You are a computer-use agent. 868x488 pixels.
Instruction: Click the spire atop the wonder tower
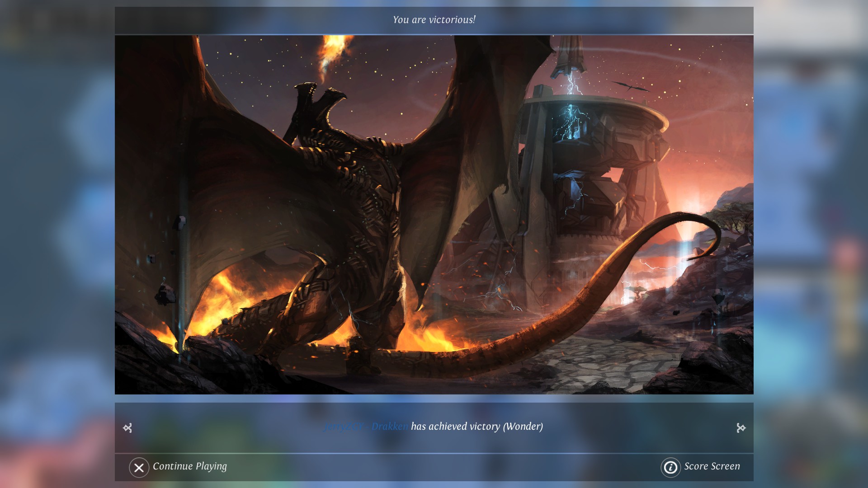[x=571, y=56]
